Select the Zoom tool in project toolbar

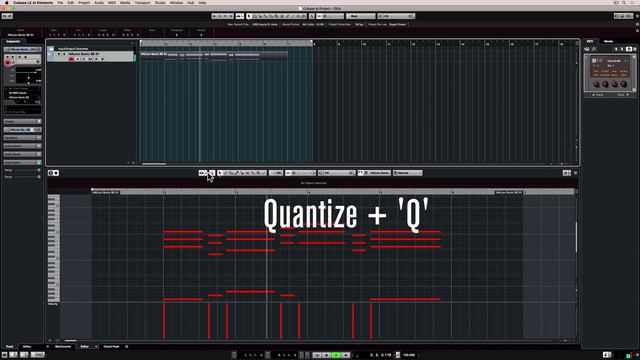pyautogui.click(x=276, y=16)
